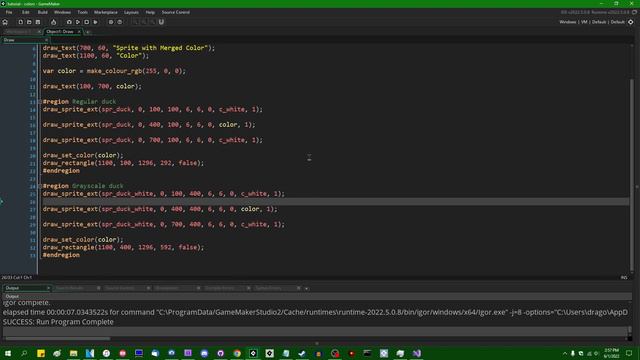Start debugging with the bug icon
The image size is (640, 360).
(69, 22)
